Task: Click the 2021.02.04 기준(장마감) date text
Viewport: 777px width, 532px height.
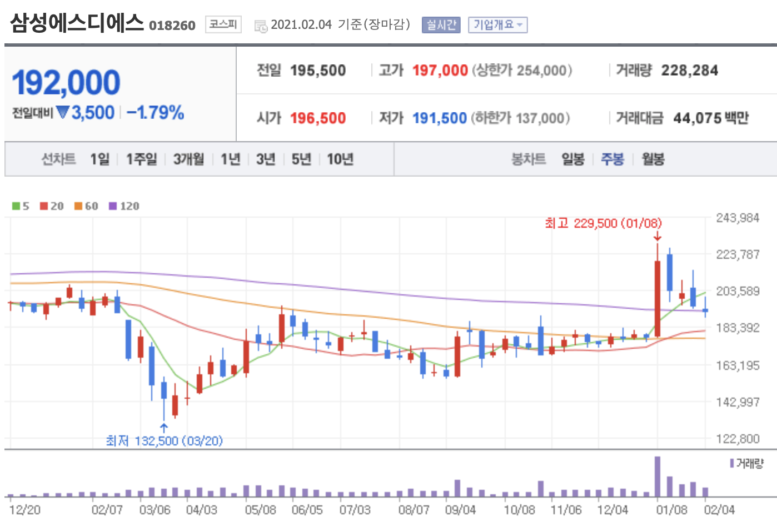Action: 341,25
